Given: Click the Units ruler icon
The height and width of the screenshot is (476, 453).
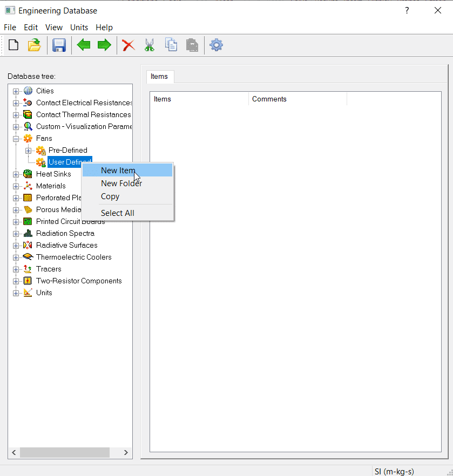Looking at the screenshot, I should pos(28,293).
